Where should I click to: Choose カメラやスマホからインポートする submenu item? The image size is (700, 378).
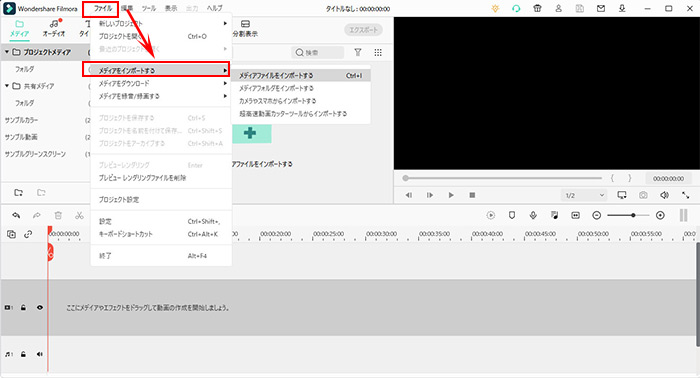[301, 101]
